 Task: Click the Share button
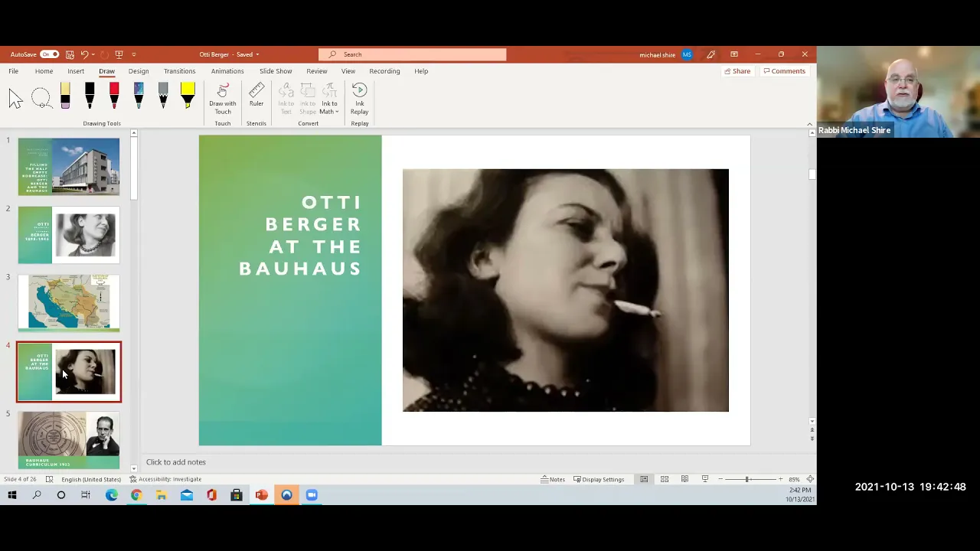click(x=737, y=71)
